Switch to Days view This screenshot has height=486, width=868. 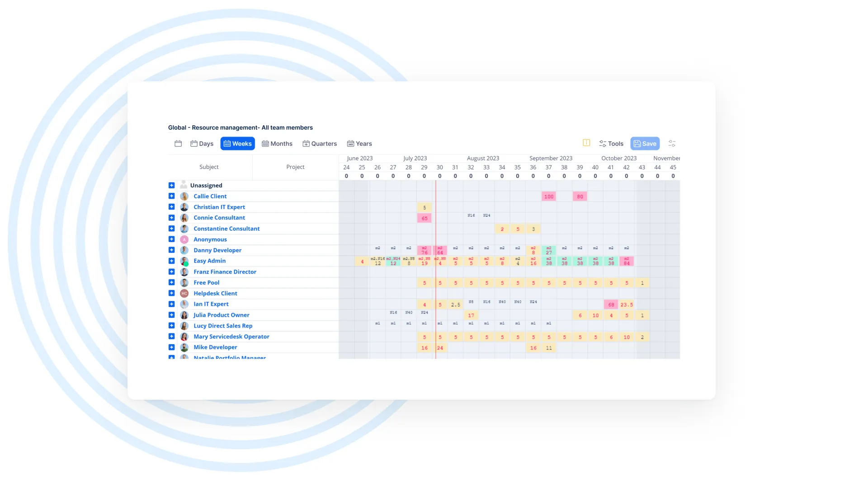point(202,144)
